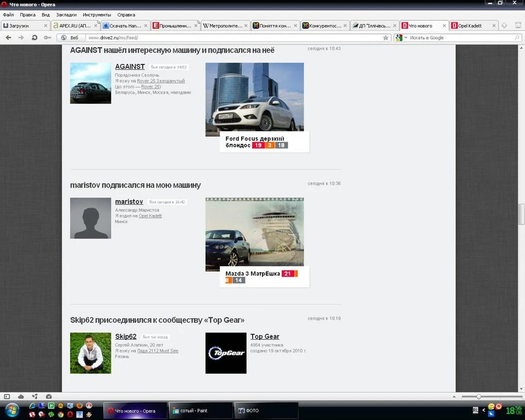525x420 pixels.
Task: Open the Вид menu
Action: coord(45,15)
